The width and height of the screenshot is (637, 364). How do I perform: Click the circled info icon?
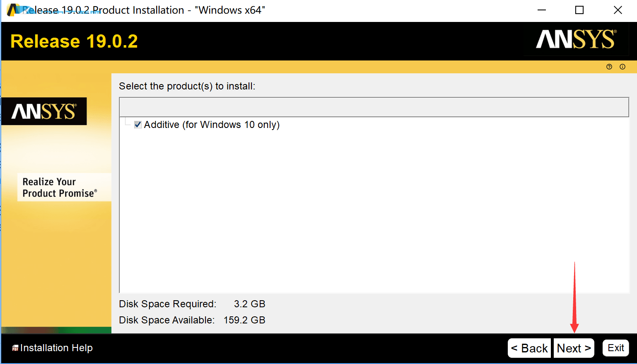click(x=622, y=67)
